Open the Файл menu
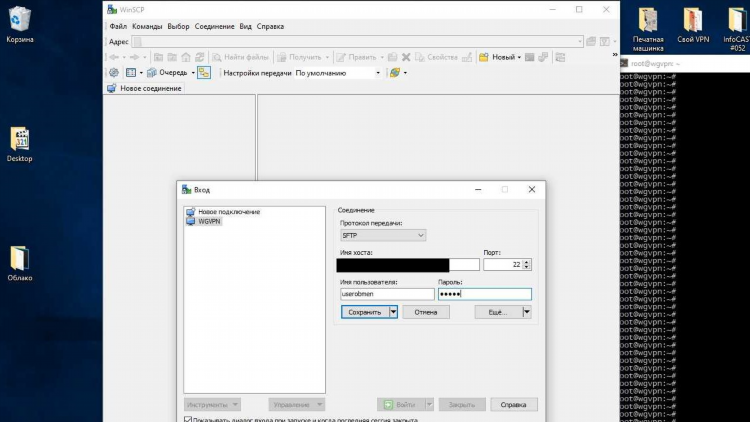 [x=118, y=26]
